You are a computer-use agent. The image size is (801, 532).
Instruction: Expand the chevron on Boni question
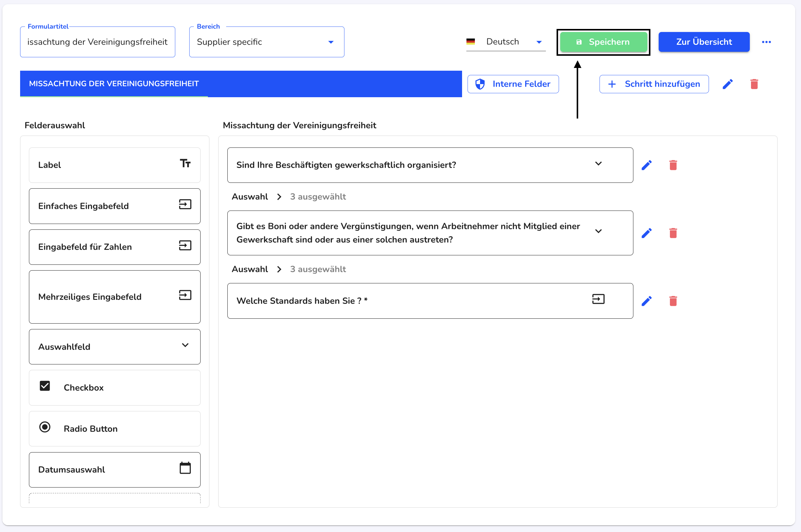coord(598,231)
